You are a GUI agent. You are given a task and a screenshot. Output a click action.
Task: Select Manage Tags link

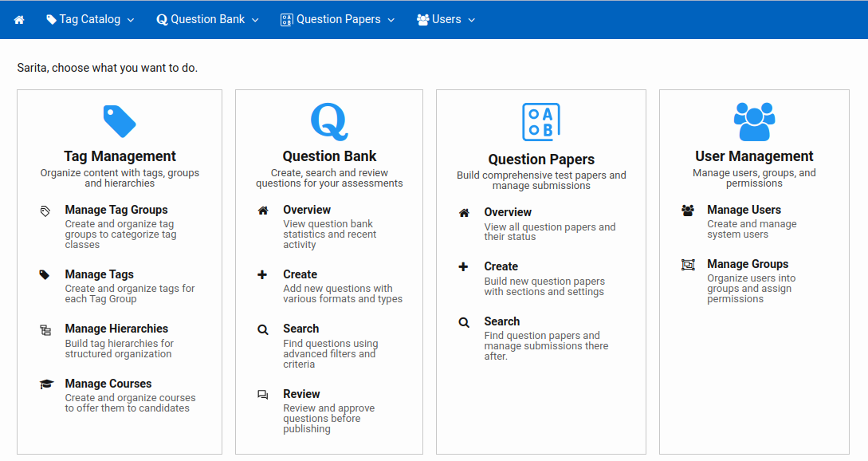[x=100, y=274]
